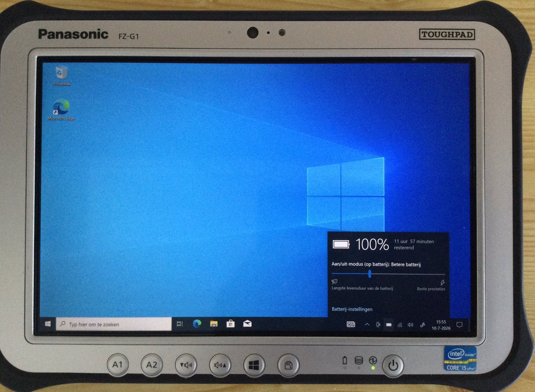The image size is (535, 392).
Task: Open the Mail app from the taskbar
Action: click(247, 323)
